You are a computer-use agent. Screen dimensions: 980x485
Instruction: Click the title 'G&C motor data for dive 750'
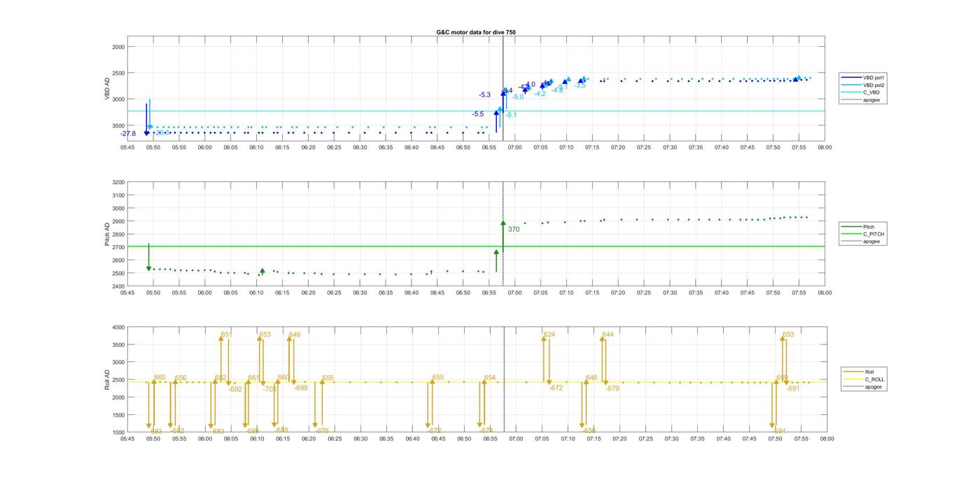click(476, 32)
